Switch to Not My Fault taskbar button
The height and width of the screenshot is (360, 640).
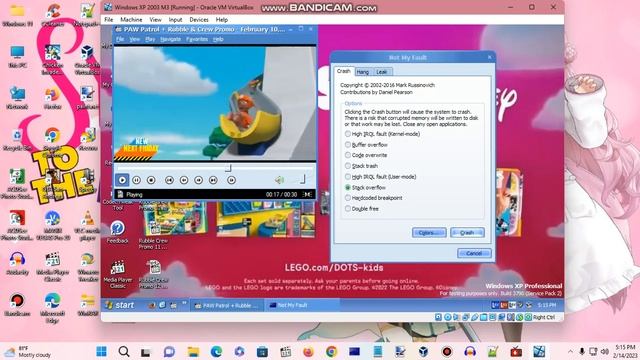pyautogui.click(x=301, y=305)
